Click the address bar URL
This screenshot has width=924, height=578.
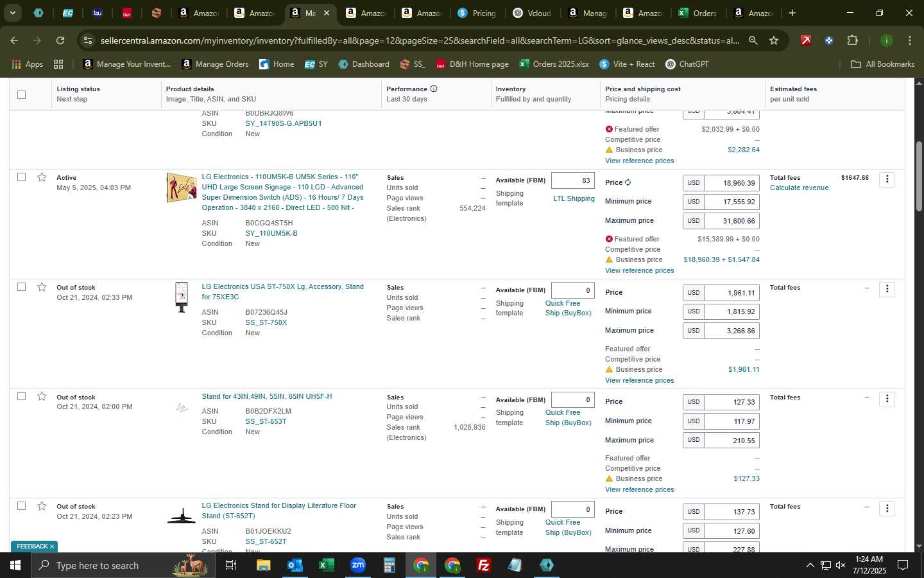pos(420,40)
